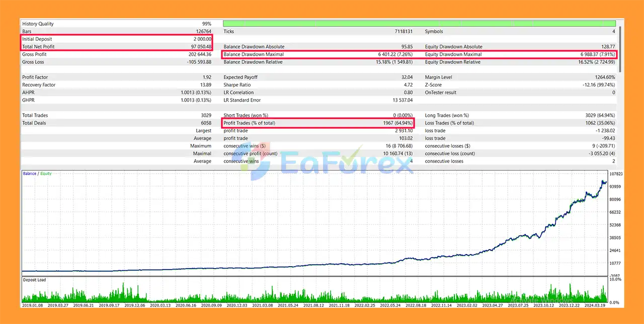The height and width of the screenshot is (324, 644).
Task: Click Profit Trades value 1967 (64.94%)
Action: click(x=398, y=123)
